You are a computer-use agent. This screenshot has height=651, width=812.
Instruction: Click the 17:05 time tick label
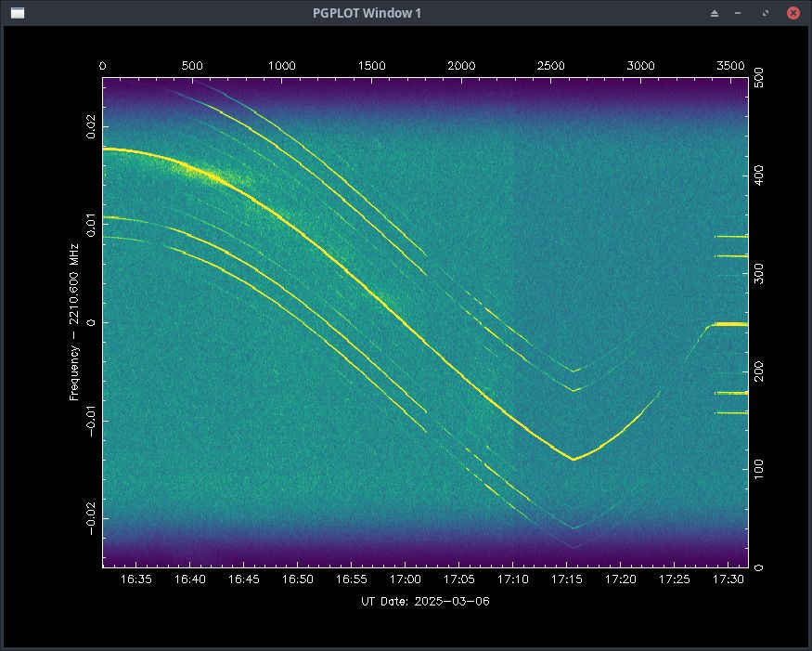point(459,579)
